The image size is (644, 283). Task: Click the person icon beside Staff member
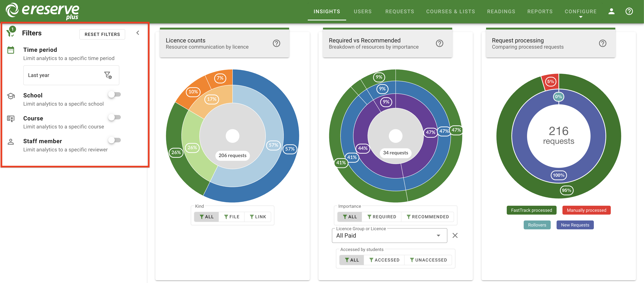click(11, 141)
